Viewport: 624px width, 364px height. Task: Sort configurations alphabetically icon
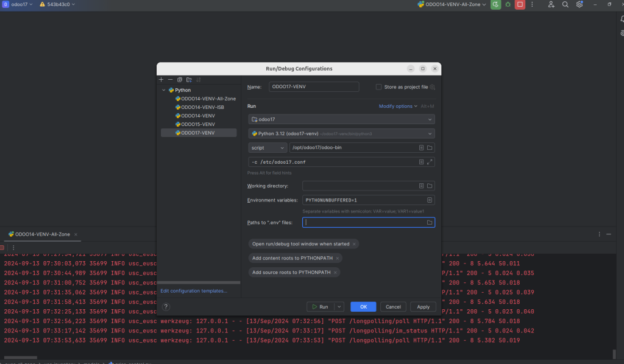tap(199, 80)
